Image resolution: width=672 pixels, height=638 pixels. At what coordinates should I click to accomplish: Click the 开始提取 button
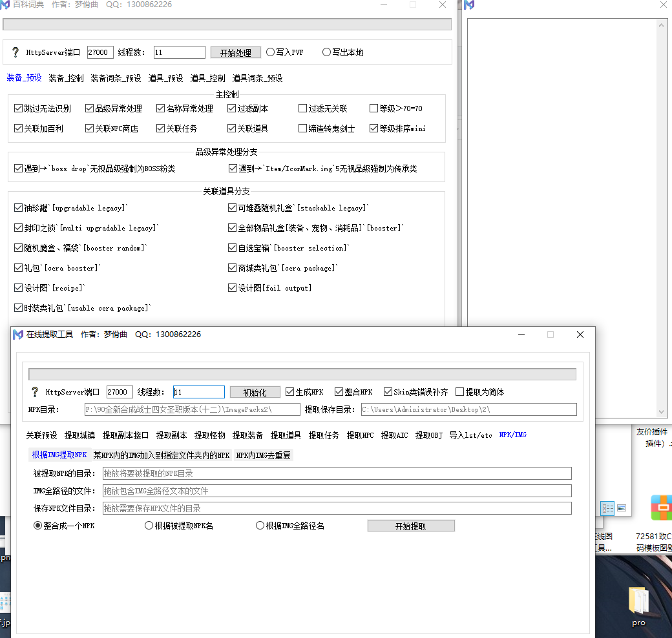click(411, 526)
